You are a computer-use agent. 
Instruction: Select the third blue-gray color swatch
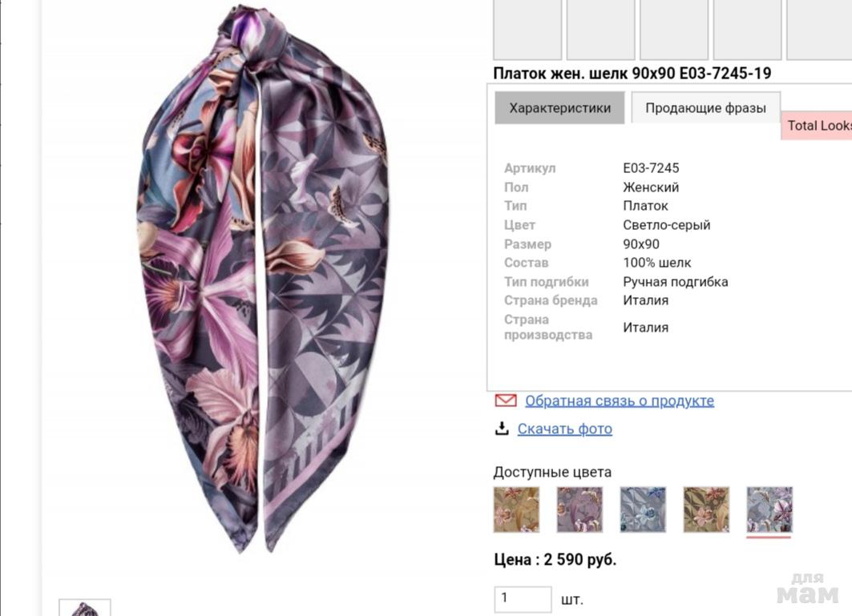click(643, 509)
